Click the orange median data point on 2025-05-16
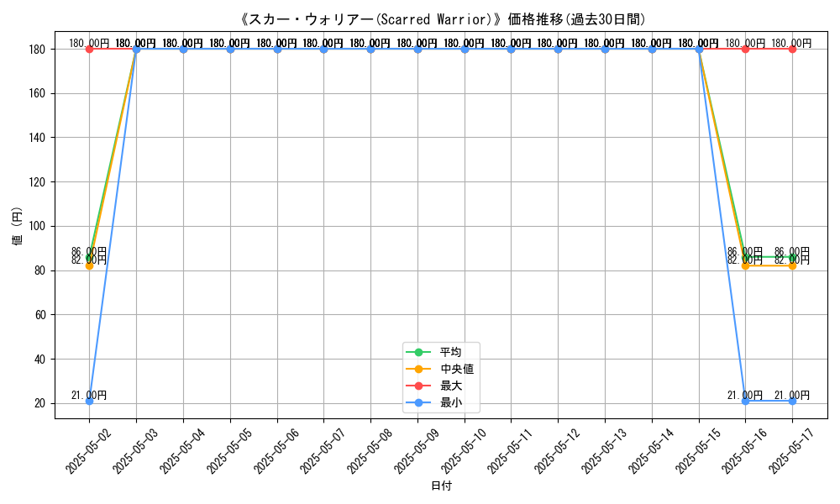This screenshot has height=504, width=840. point(745,265)
